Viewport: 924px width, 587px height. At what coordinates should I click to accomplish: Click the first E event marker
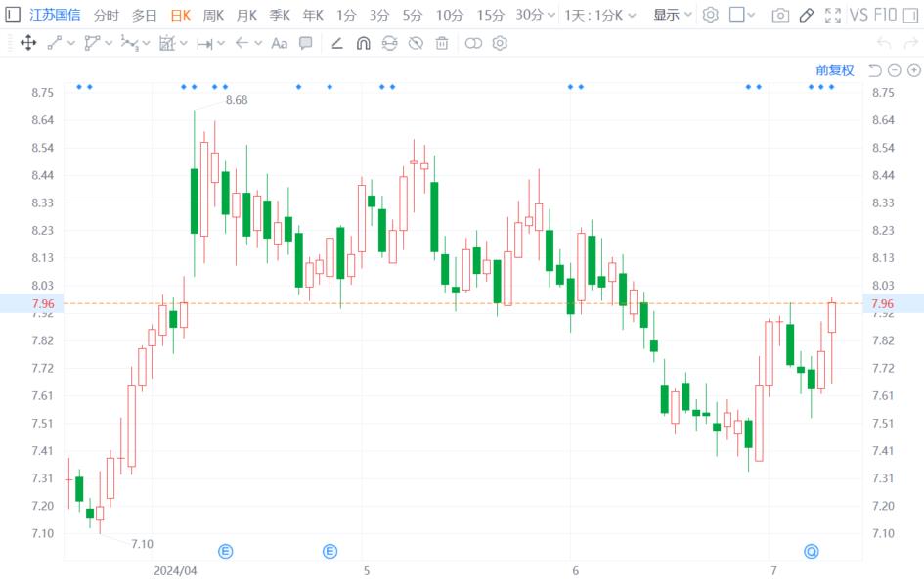point(226,552)
